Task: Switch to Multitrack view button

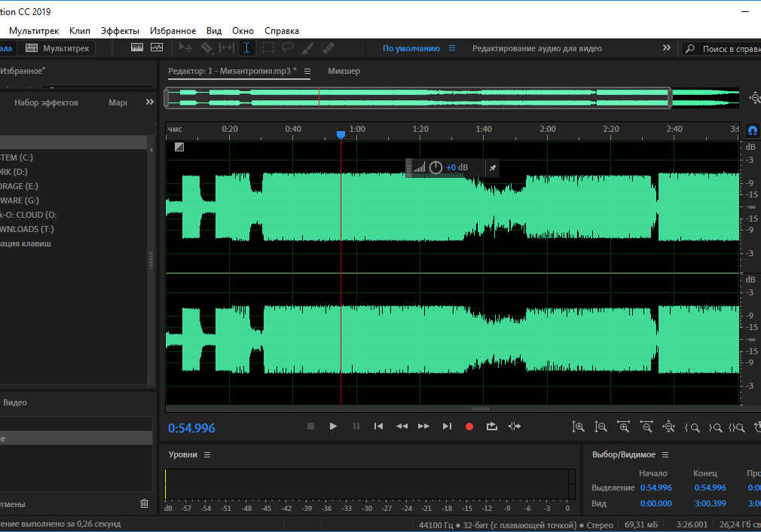Action: (57, 48)
